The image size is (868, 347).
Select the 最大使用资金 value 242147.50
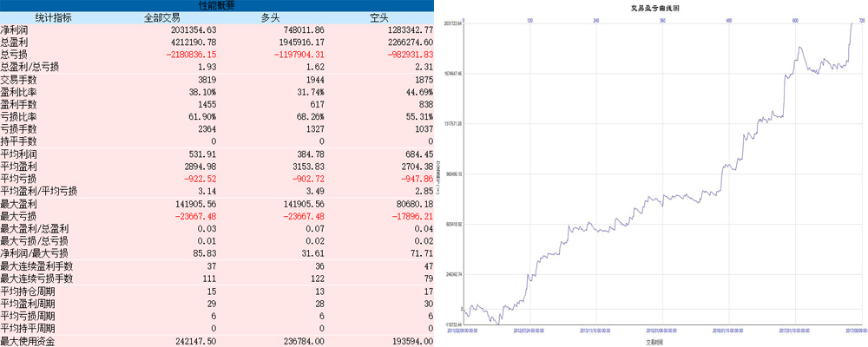[185, 342]
